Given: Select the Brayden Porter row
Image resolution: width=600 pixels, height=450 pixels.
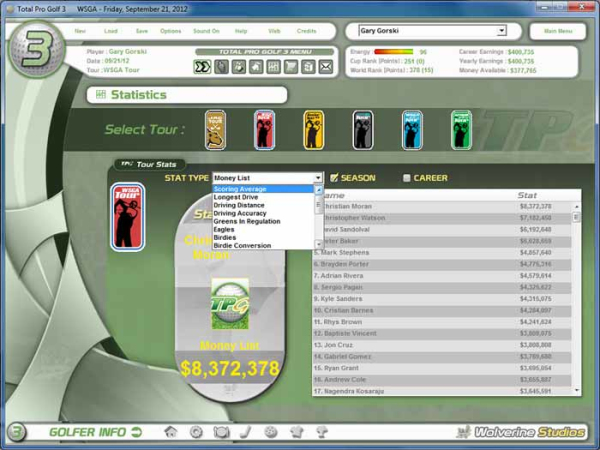Looking at the screenshot, I should pos(442,264).
